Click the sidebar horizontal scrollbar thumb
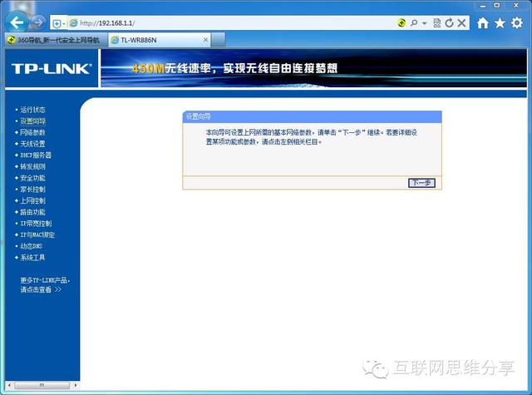 (x=42, y=385)
